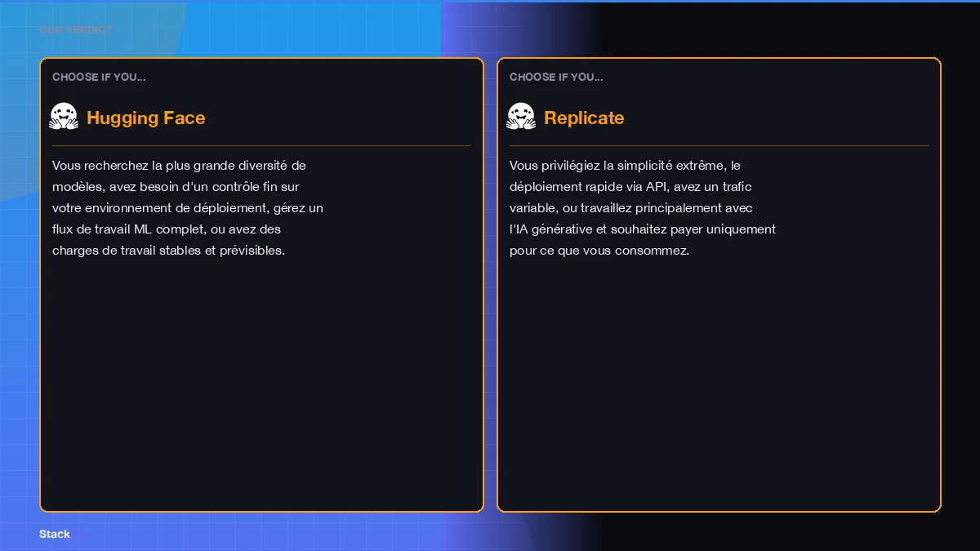Click the divider line under Hugging Face
This screenshot has width=980, height=551.
[261, 146]
